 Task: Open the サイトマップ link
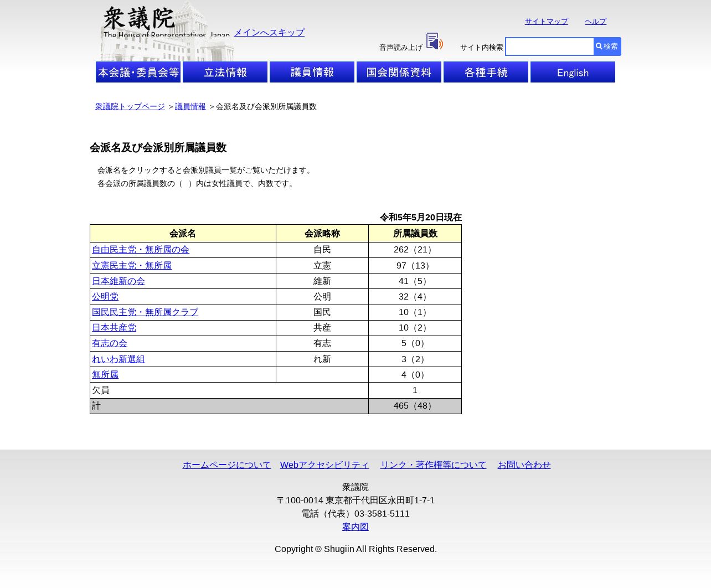(x=547, y=22)
